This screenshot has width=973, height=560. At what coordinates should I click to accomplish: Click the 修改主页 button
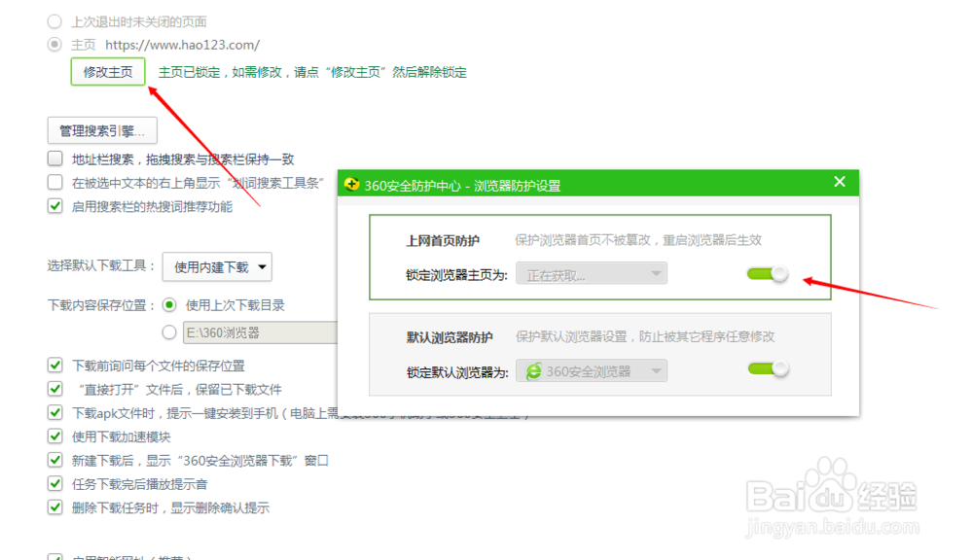click(x=108, y=72)
